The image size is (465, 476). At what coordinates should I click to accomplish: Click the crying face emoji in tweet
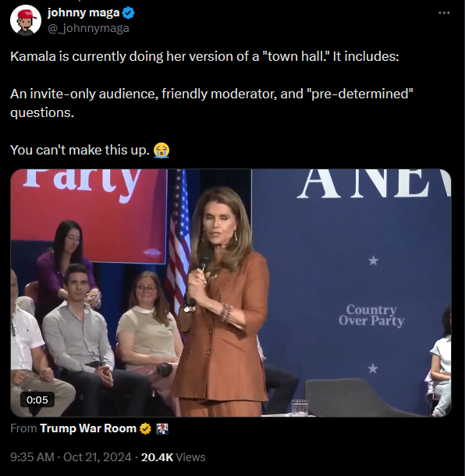click(162, 150)
